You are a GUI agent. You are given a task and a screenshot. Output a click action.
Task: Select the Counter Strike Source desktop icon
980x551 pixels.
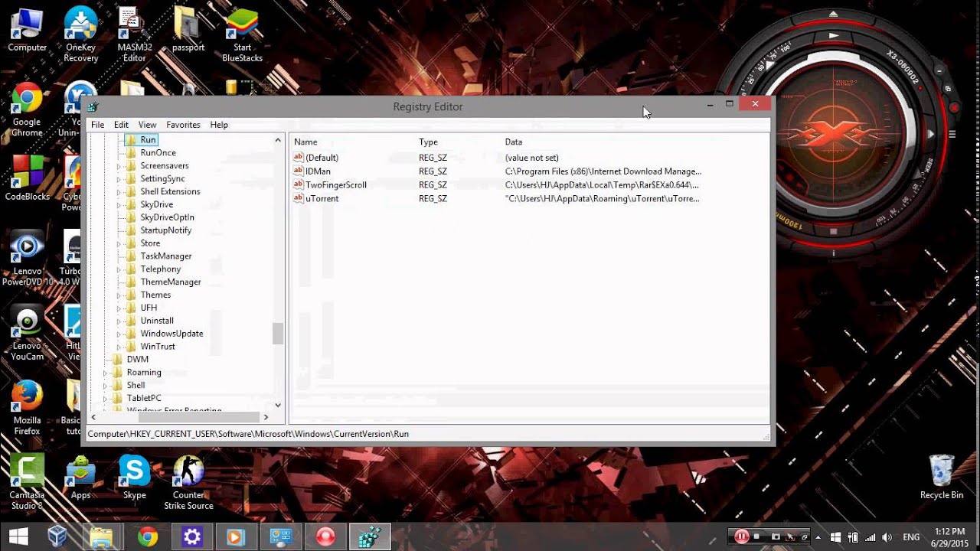point(188,482)
